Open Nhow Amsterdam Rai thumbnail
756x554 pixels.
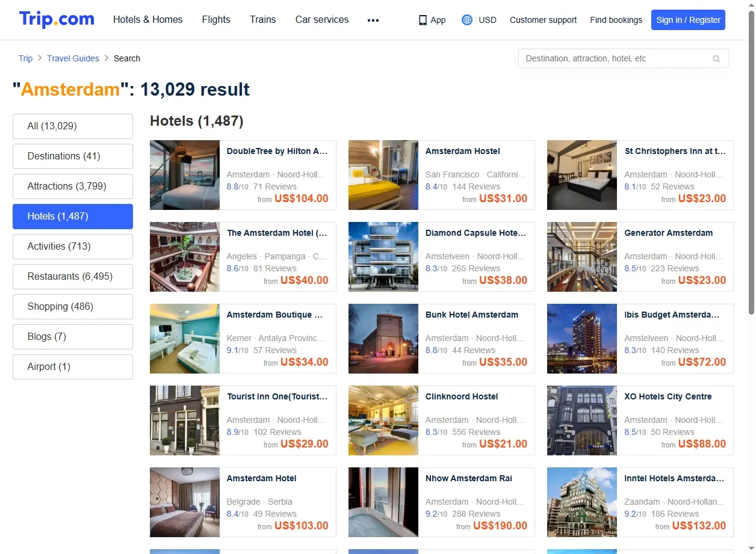coord(383,502)
